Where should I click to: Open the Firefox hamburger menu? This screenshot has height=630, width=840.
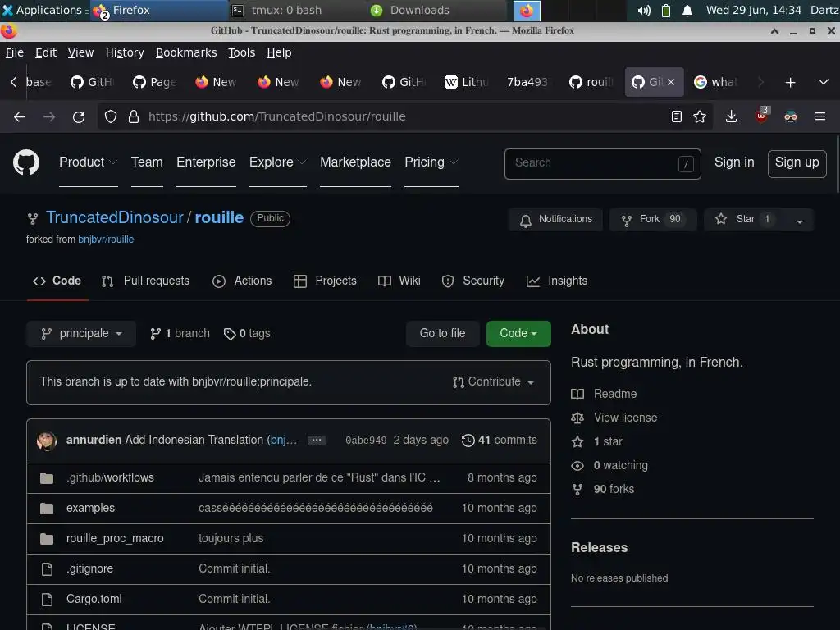tap(820, 116)
